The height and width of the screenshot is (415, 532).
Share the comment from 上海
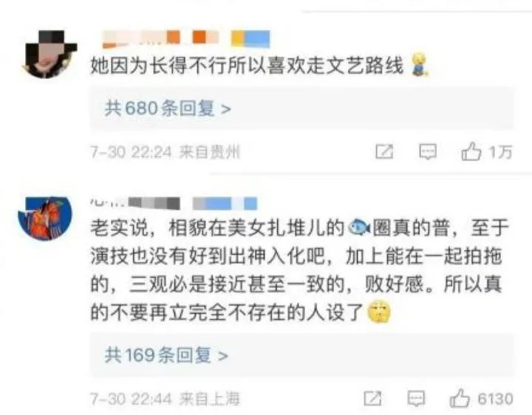372,399
